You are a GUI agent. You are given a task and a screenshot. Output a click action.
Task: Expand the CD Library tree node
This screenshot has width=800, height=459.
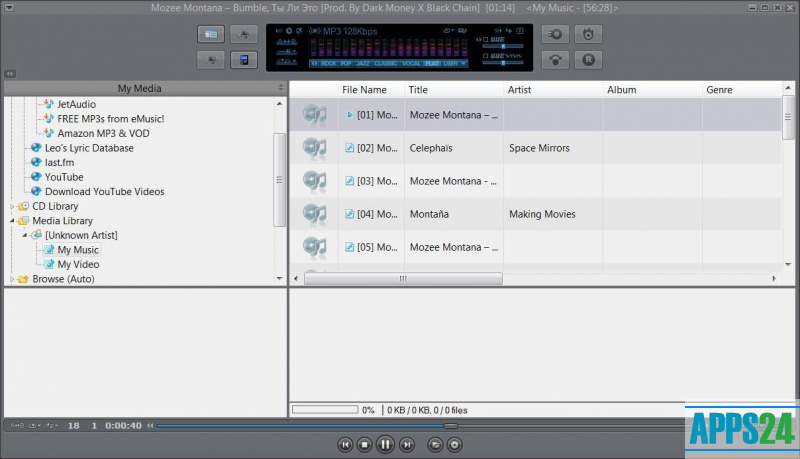pyautogui.click(x=13, y=206)
